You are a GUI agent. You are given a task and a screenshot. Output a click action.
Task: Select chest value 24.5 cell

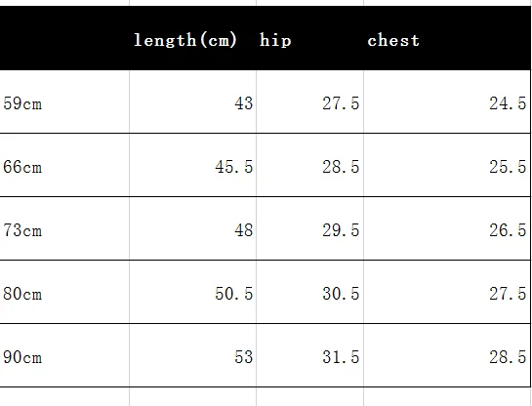[447, 101]
